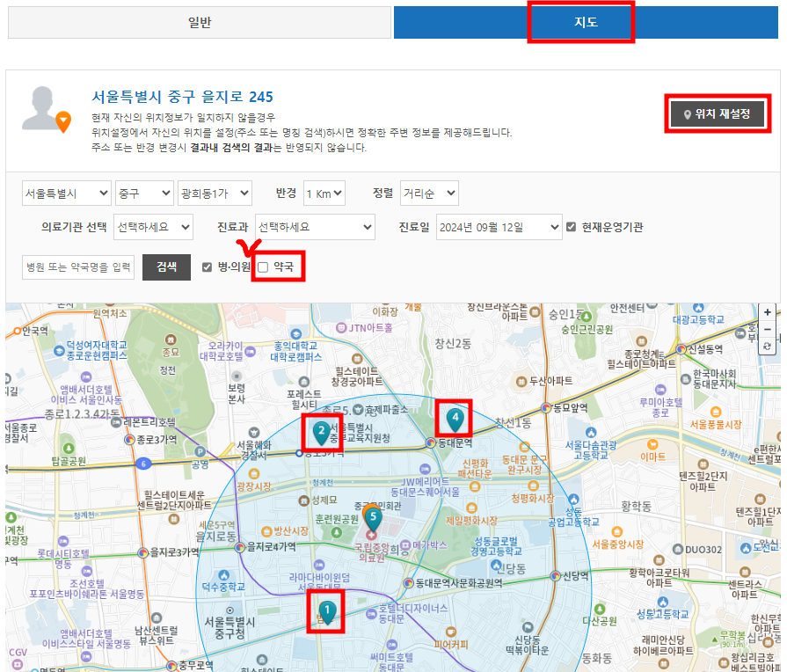Click the JTN아트홀 map icon
Screen dimensions: 787x672
point(341,328)
